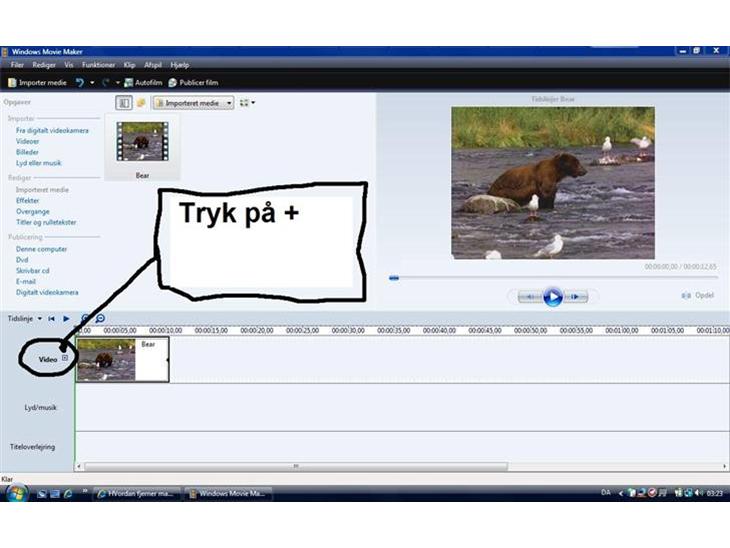Image resolution: width=730 pixels, height=548 pixels.
Task: Click the Effekter link in task pane
Action: (27, 200)
